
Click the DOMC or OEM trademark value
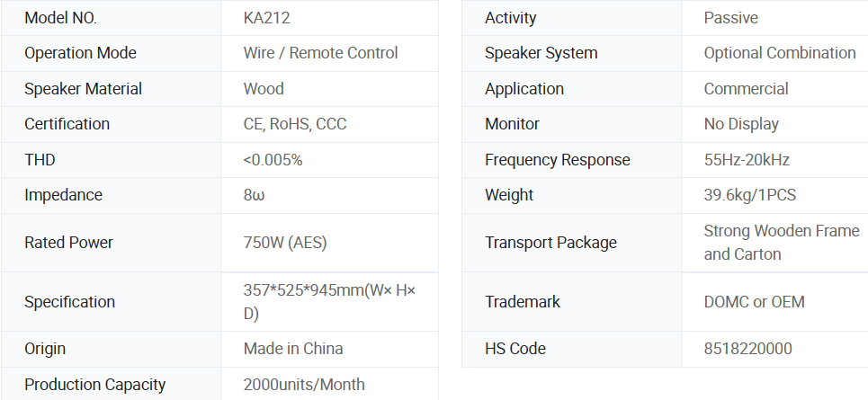(754, 302)
